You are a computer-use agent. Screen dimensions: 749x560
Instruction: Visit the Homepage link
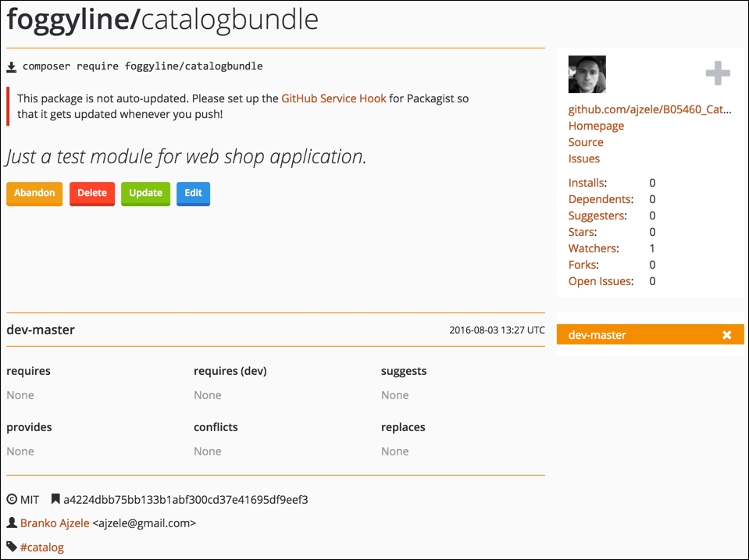[596, 126]
